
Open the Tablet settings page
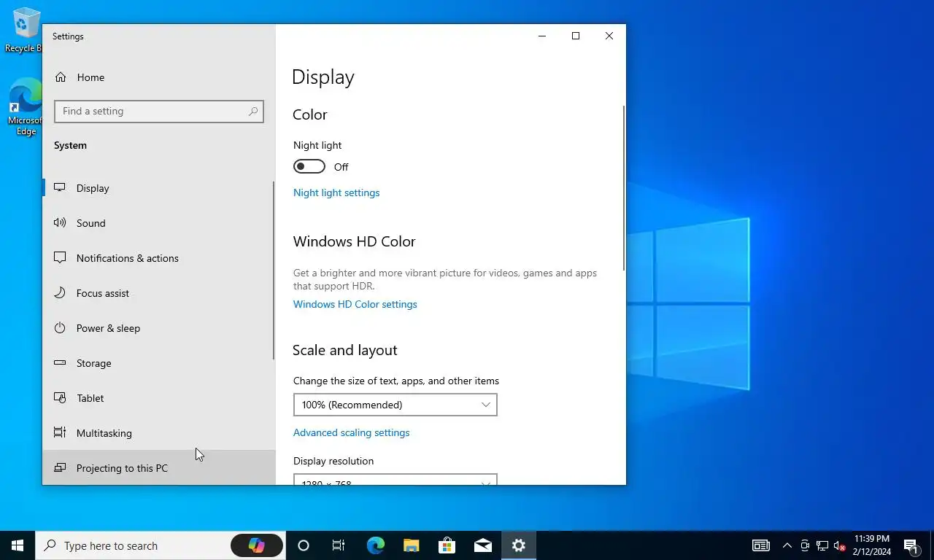click(x=158, y=398)
